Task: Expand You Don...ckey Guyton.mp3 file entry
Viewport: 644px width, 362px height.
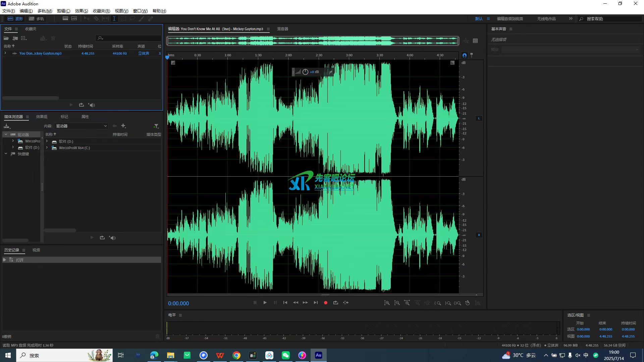Action: coord(5,53)
